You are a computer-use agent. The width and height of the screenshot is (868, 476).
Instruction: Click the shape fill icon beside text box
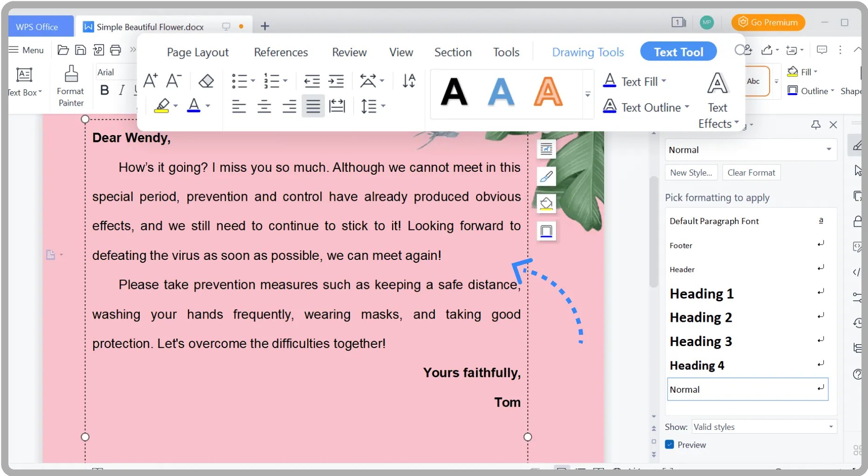point(546,204)
